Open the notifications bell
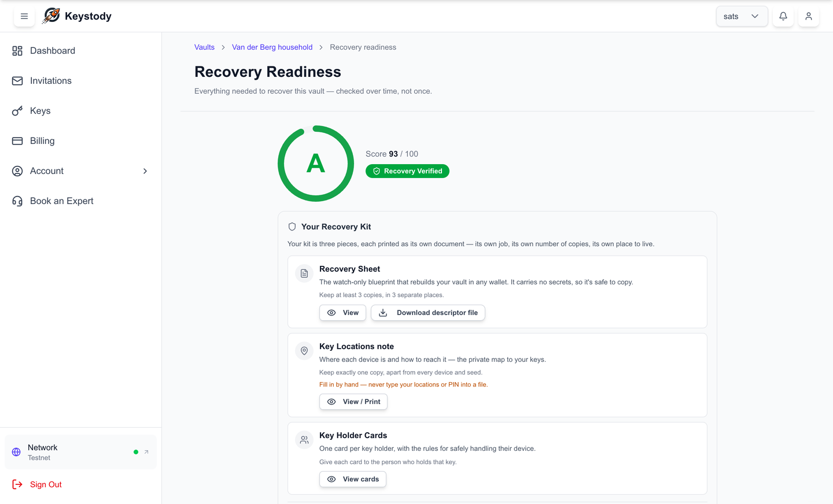The width and height of the screenshot is (833, 504). point(783,16)
